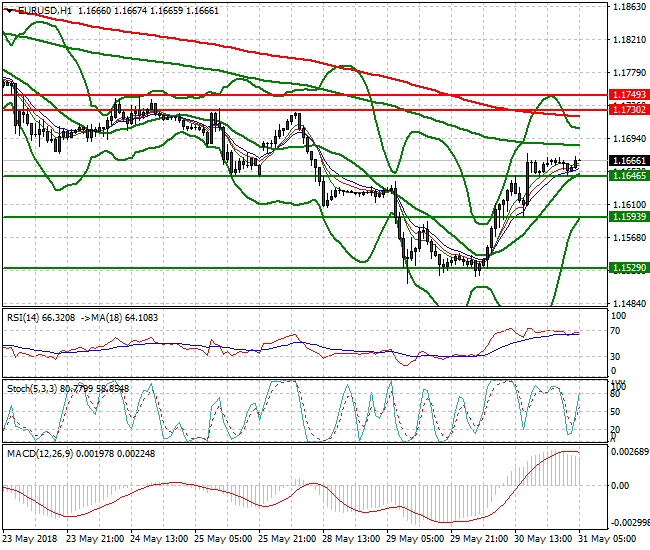Image resolution: width=650 pixels, height=550 pixels.
Task: Click the MACD scale value -0.002998
Action: [x=629, y=523]
